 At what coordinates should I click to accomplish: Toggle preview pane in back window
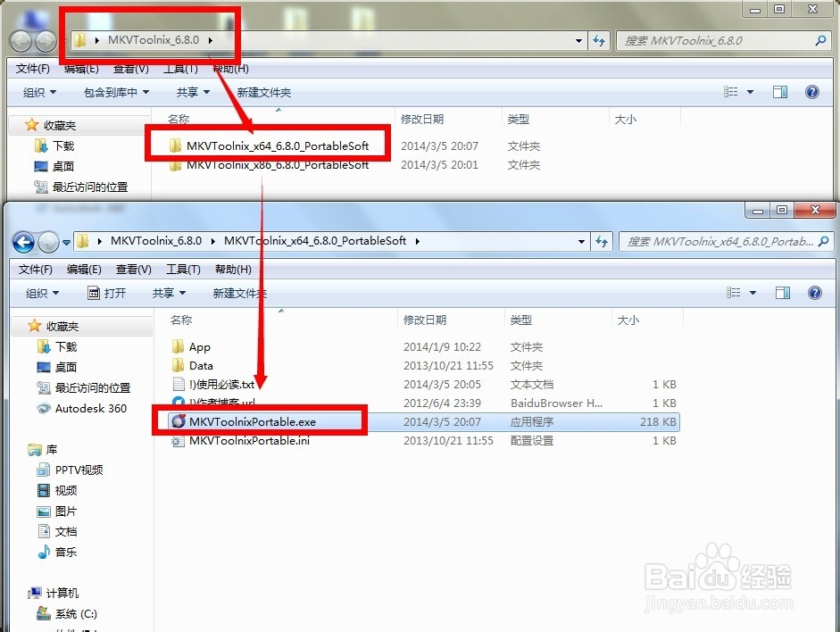(780, 92)
